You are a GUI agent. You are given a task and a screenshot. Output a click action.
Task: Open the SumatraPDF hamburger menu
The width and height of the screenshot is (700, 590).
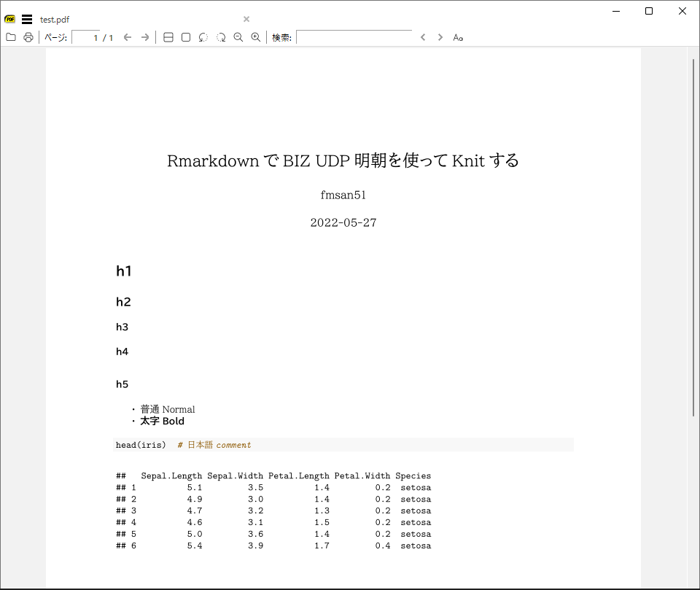click(x=27, y=19)
